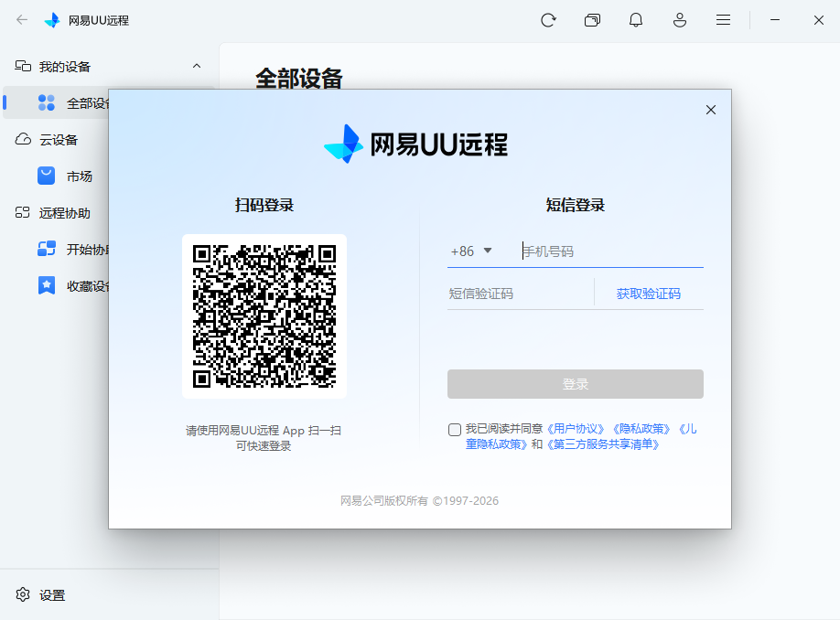Minimize the window
The image size is (840, 620).
(775, 20)
